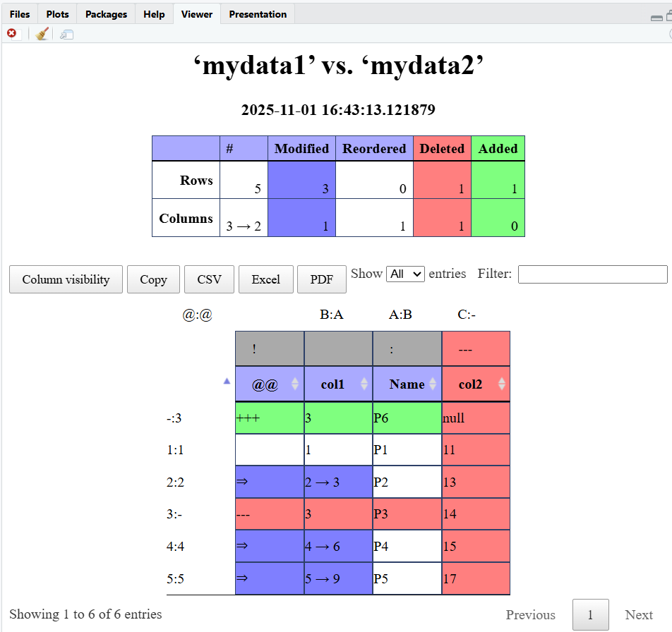Click the ascending sort triangle in the row index header

tap(227, 381)
